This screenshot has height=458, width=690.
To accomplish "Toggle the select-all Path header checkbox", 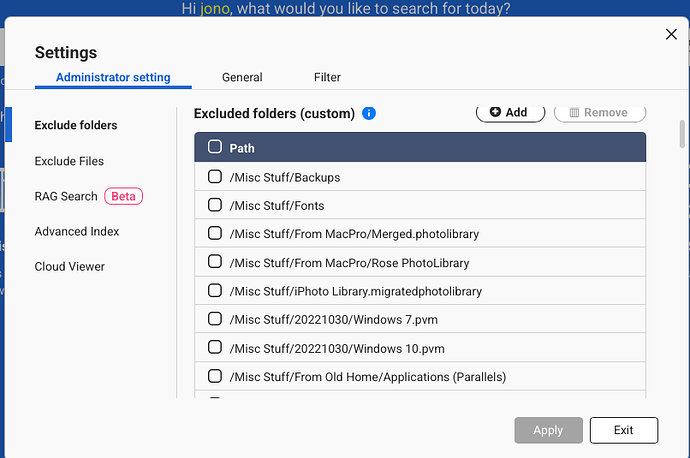I will tap(215, 147).
